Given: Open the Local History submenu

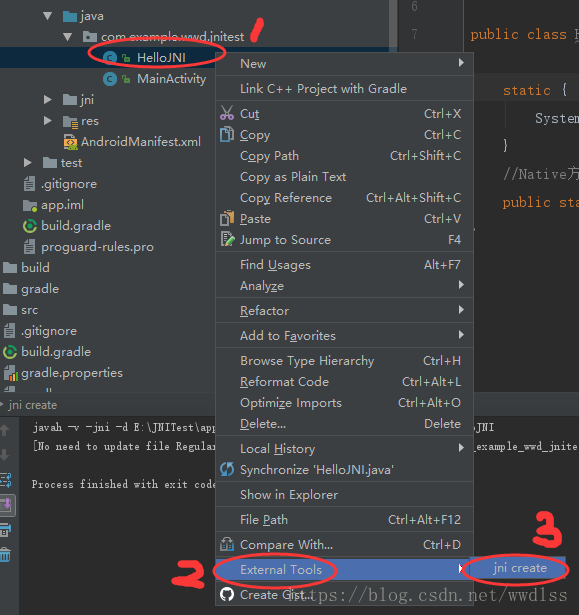Looking at the screenshot, I should pos(344,448).
